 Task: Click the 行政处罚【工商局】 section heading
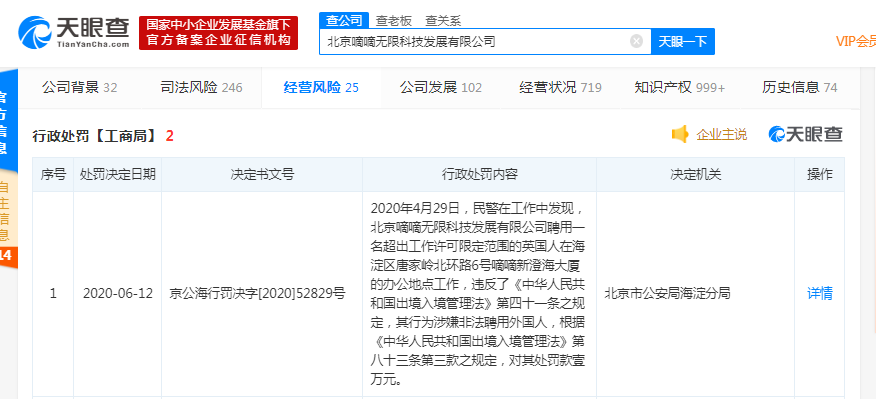click(96, 135)
